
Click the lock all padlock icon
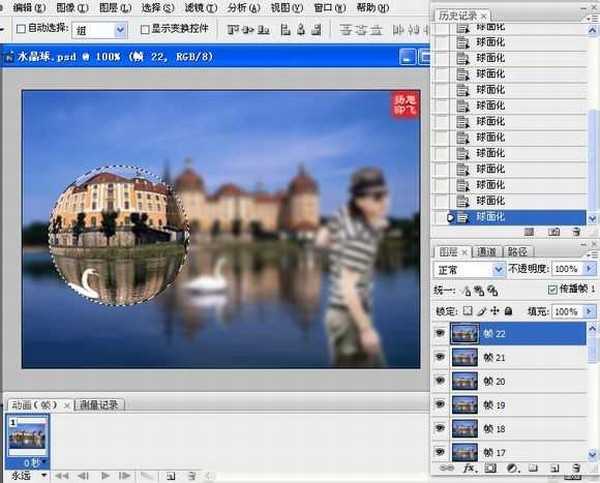pyautogui.click(x=508, y=312)
